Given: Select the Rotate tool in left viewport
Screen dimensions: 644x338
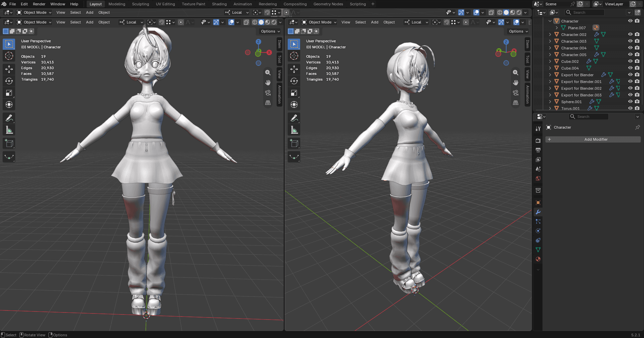Looking at the screenshot, I should [x=9, y=81].
